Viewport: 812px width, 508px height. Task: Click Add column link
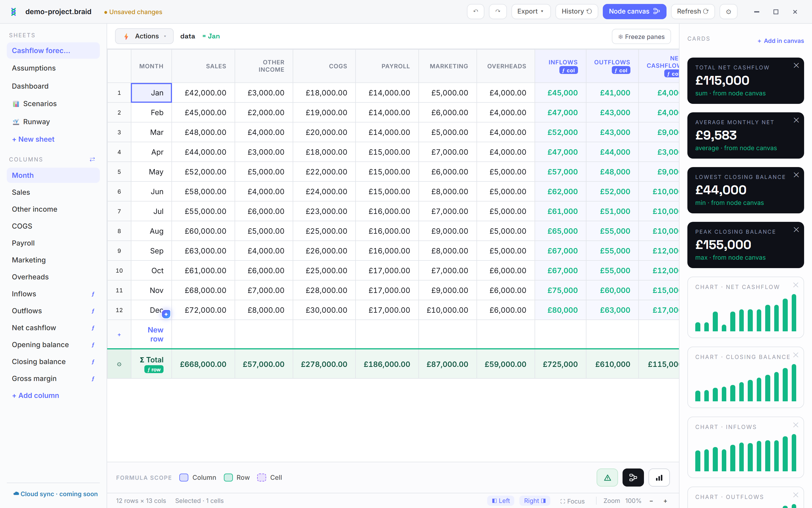[36, 395]
